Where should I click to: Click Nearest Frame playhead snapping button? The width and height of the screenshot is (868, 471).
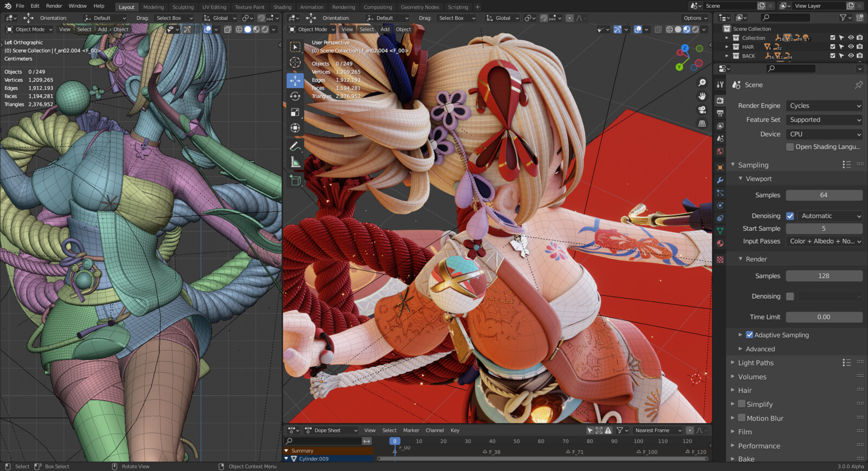point(658,430)
